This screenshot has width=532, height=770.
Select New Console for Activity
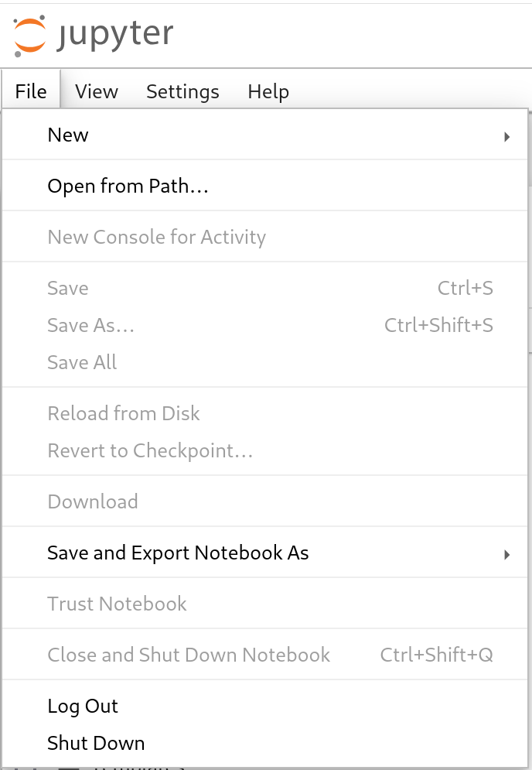[x=156, y=237]
